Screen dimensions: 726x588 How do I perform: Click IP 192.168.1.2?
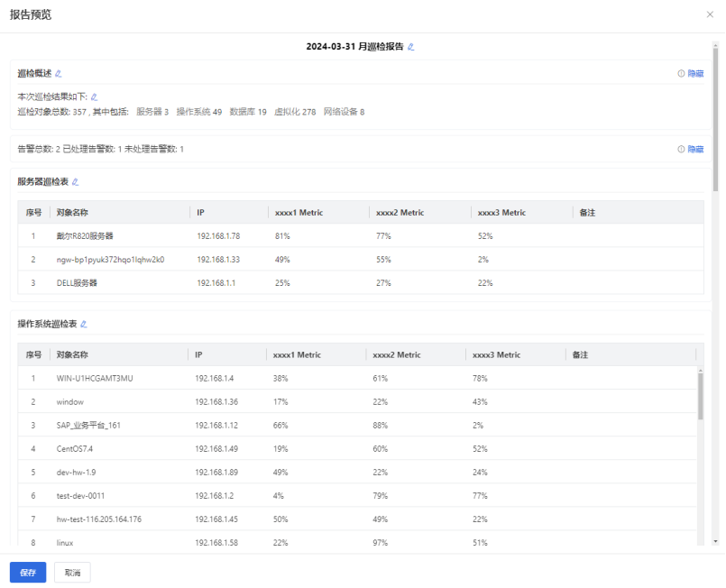pyautogui.click(x=215, y=496)
